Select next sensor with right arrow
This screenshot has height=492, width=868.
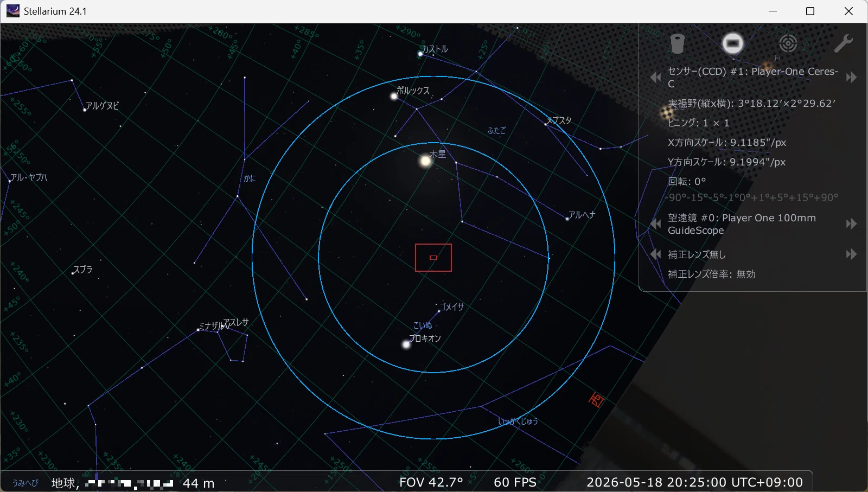pyautogui.click(x=851, y=78)
